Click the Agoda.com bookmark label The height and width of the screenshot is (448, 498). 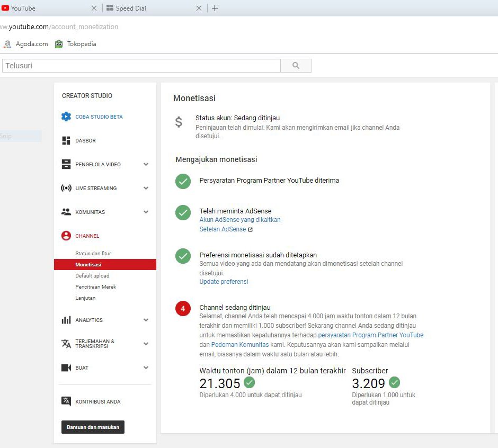(32, 44)
